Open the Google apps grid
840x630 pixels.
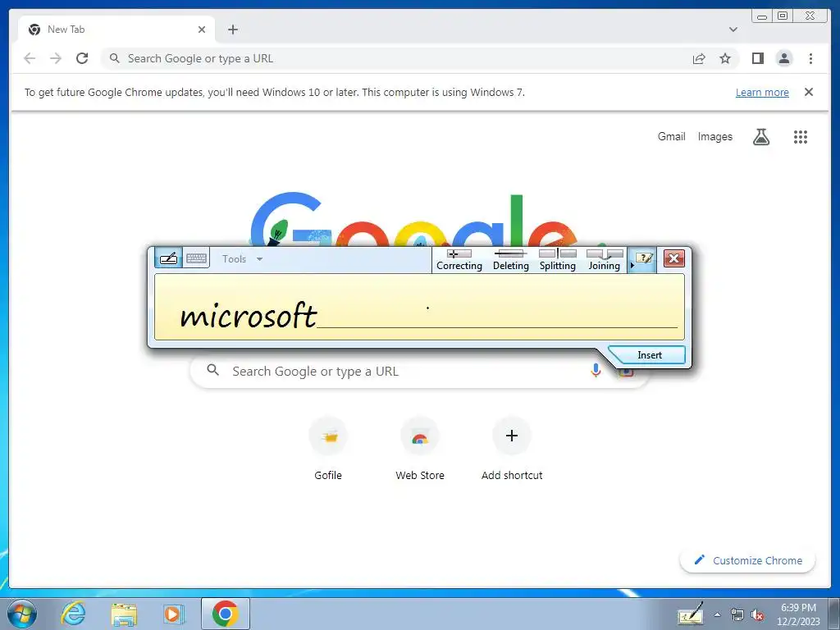[x=801, y=137]
